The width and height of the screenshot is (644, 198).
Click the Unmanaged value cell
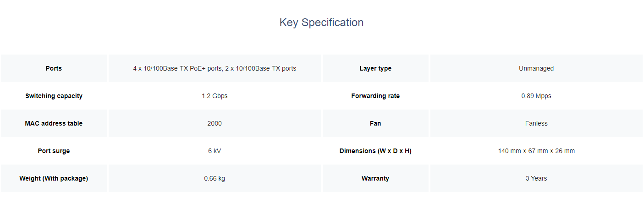pyautogui.click(x=536, y=68)
